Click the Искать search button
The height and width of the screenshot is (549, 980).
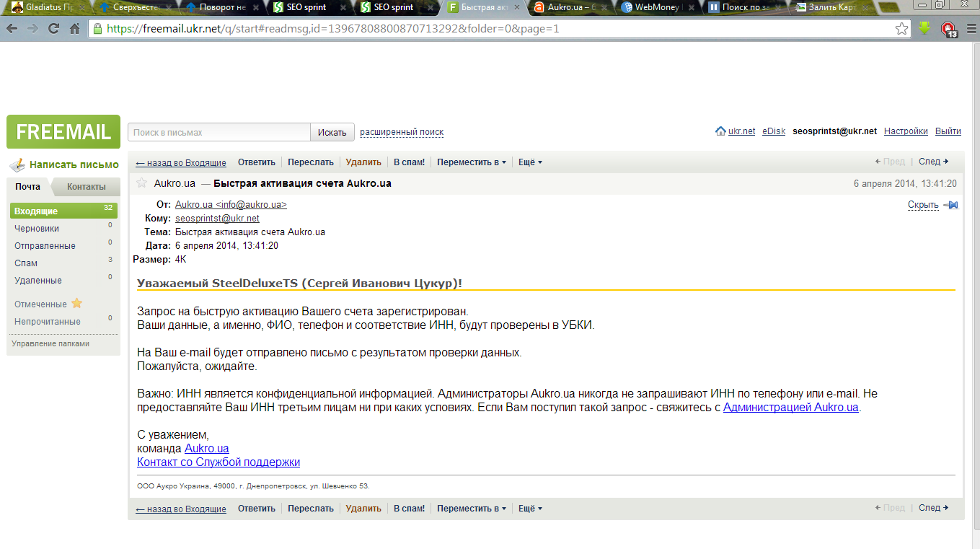pyautogui.click(x=332, y=132)
